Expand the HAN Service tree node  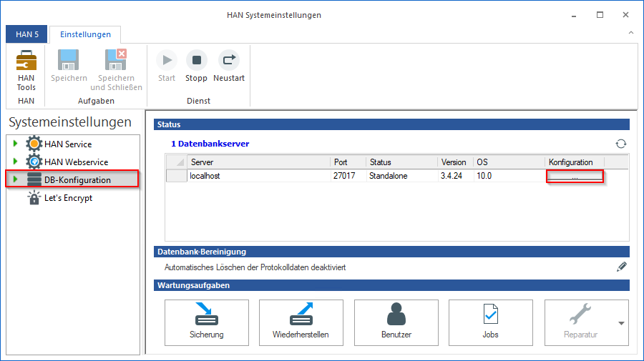coord(15,144)
